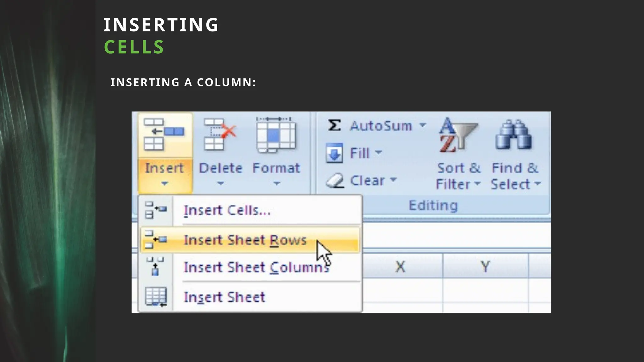Viewport: 644px width, 362px height.
Task: Open the Sort & Filter dropdown arrow
Action: tap(477, 183)
